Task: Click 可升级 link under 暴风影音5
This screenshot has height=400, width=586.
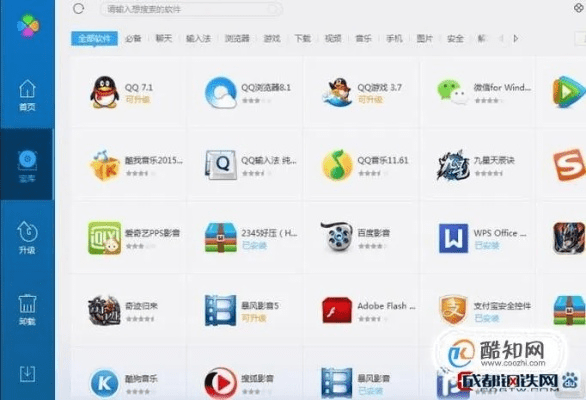Action: click(x=254, y=318)
